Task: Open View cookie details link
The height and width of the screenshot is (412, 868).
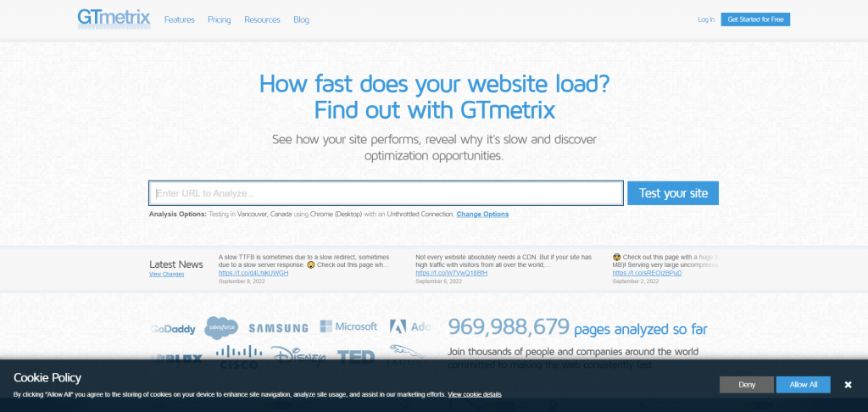Action: (x=475, y=395)
